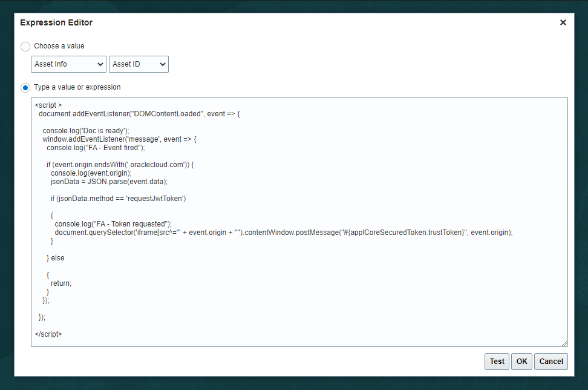This screenshot has width=588, height=390.
Task: Click the JSON.parse(event.data) line
Action: coord(109,181)
